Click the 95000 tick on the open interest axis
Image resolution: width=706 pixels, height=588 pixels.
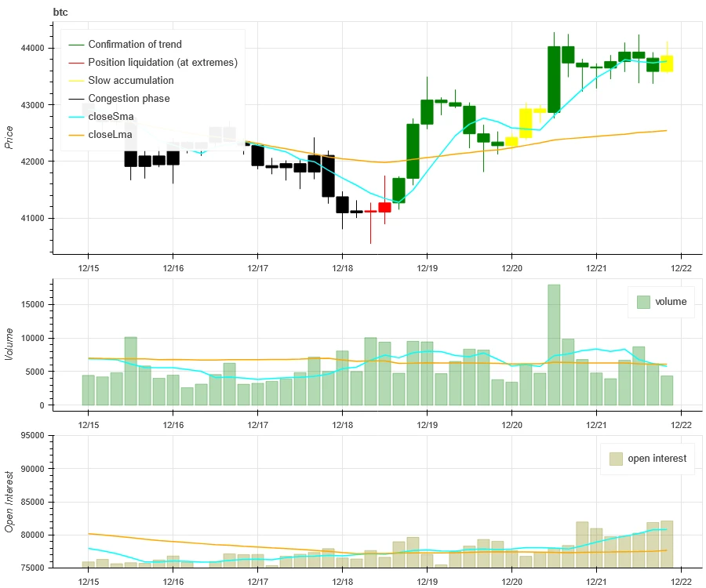click(31, 436)
